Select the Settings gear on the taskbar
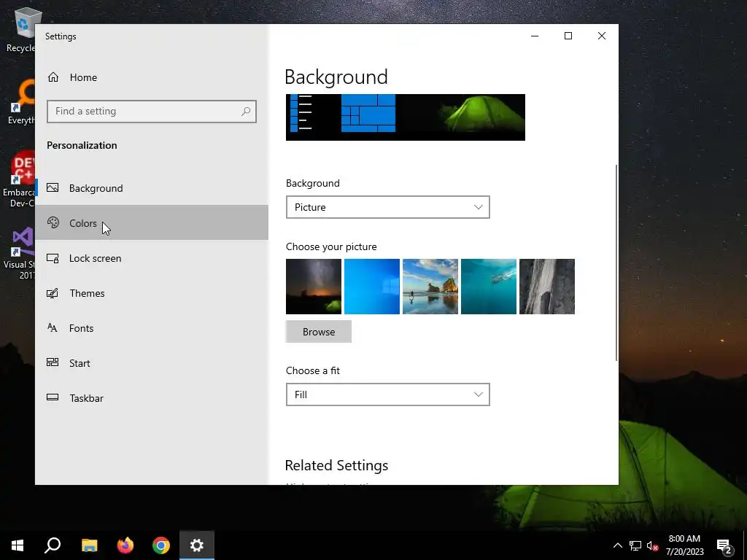The image size is (747, 560). point(197,545)
